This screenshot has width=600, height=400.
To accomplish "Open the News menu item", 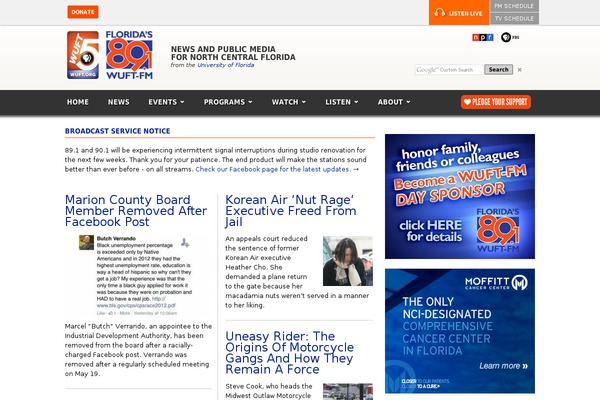I will click(x=118, y=102).
